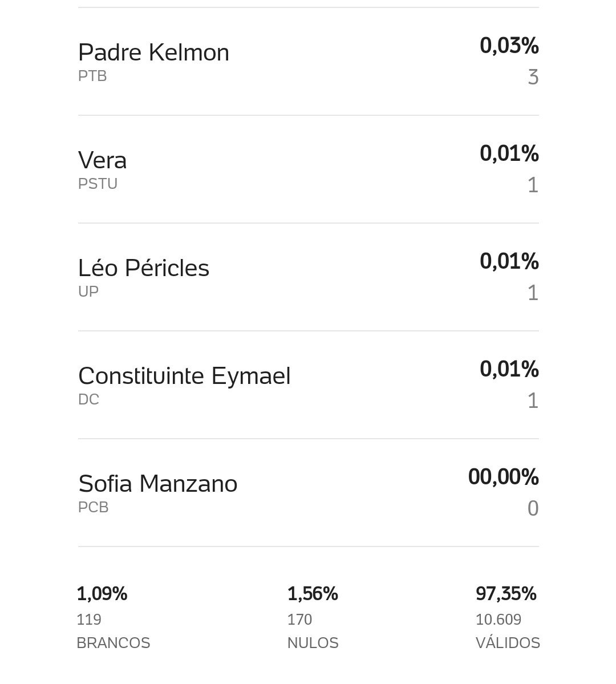This screenshot has height=684, width=616.
Task: Select candidate name Padre Kelmon
Action: (153, 52)
